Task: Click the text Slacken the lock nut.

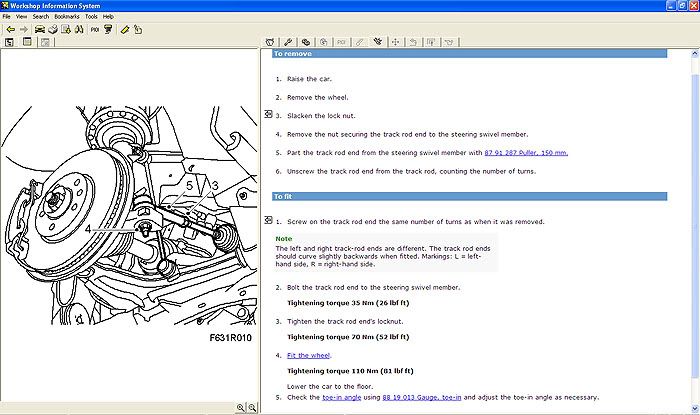Action: pos(321,116)
